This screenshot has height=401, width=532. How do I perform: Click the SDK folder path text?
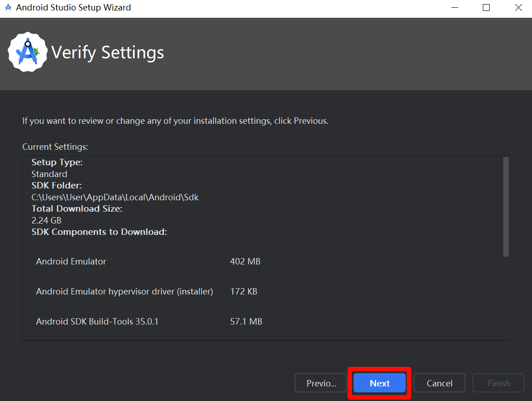[115, 197]
